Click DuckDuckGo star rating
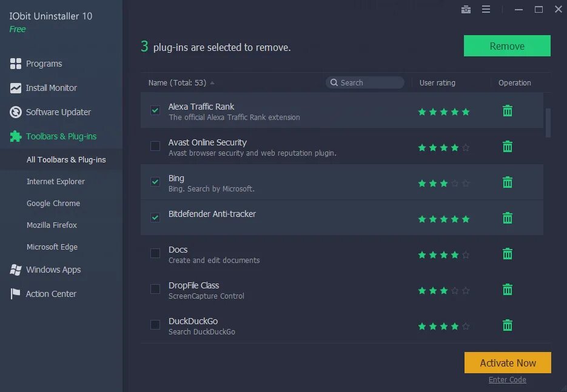Viewport: 567px width, 392px height. point(444,327)
